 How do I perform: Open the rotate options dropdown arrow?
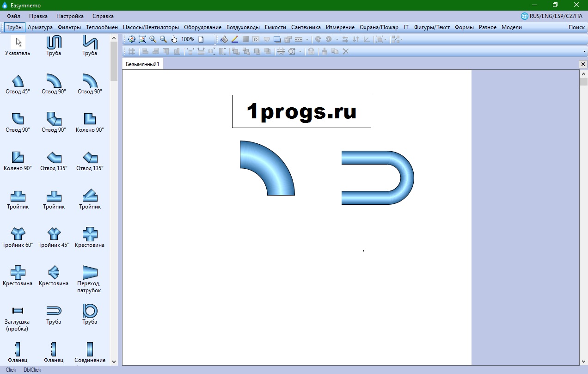[337, 39]
